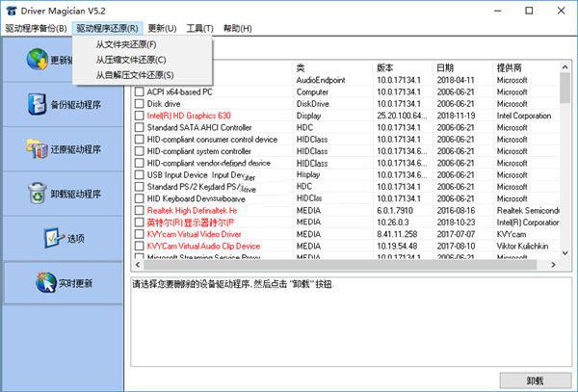Expand the 工具(T) menu
This screenshot has height=392, width=578.
pos(200,29)
